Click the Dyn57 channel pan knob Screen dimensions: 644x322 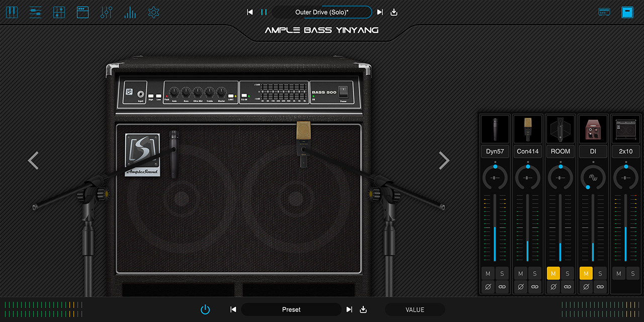pyautogui.click(x=495, y=178)
